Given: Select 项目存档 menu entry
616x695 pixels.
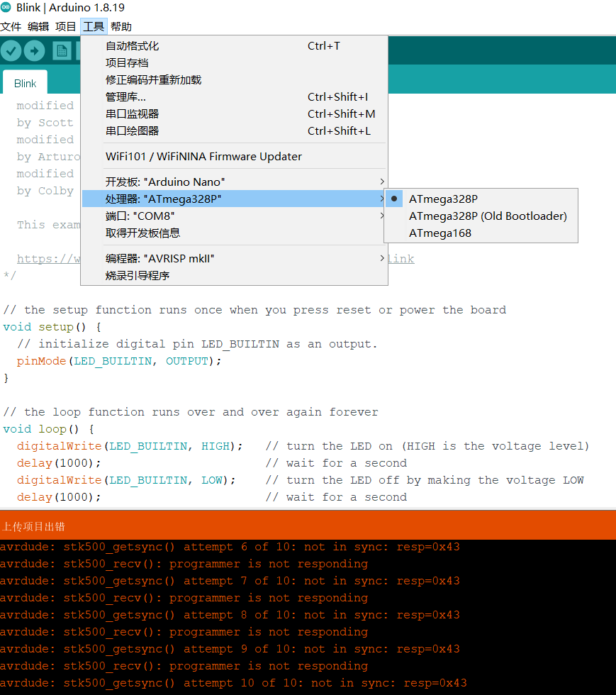Looking at the screenshot, I should (x=234, y=63).
